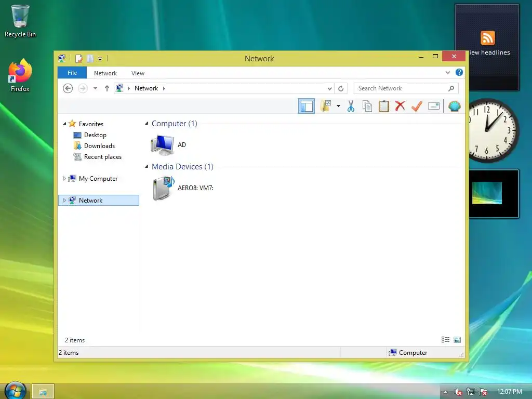
Task: Select the AERO8: VM7: media device
Action: click(183, 188)
